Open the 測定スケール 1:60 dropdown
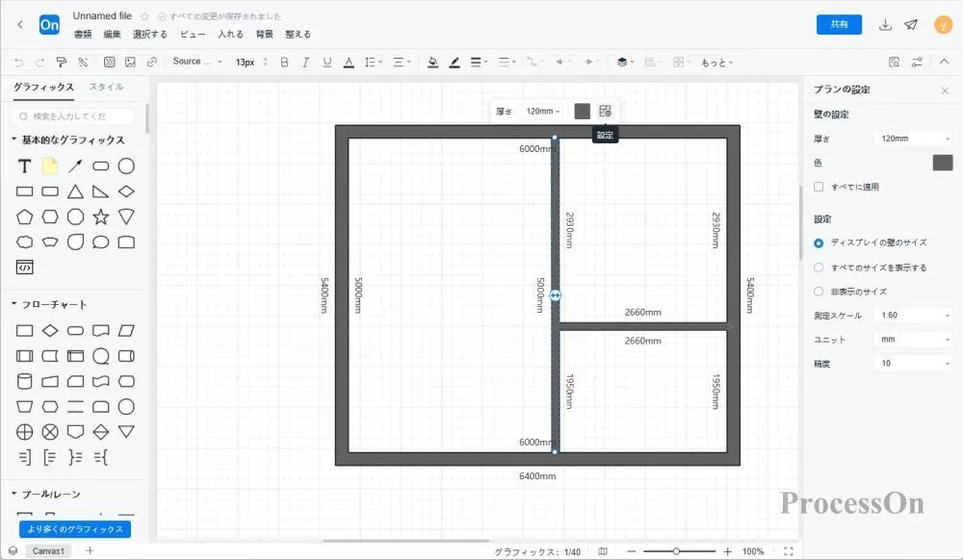Image resolution: width=963 pixels, height=560 pixels. click(913, 316)
